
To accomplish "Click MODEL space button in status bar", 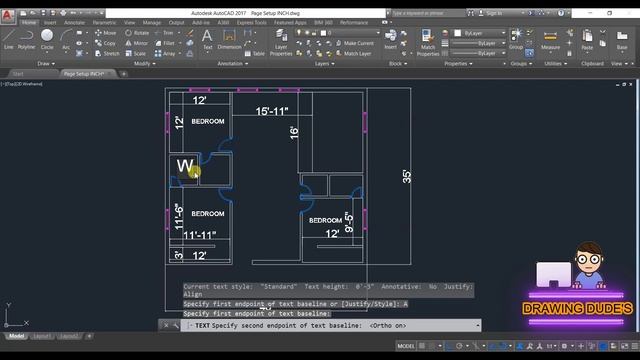I will 406,346.
